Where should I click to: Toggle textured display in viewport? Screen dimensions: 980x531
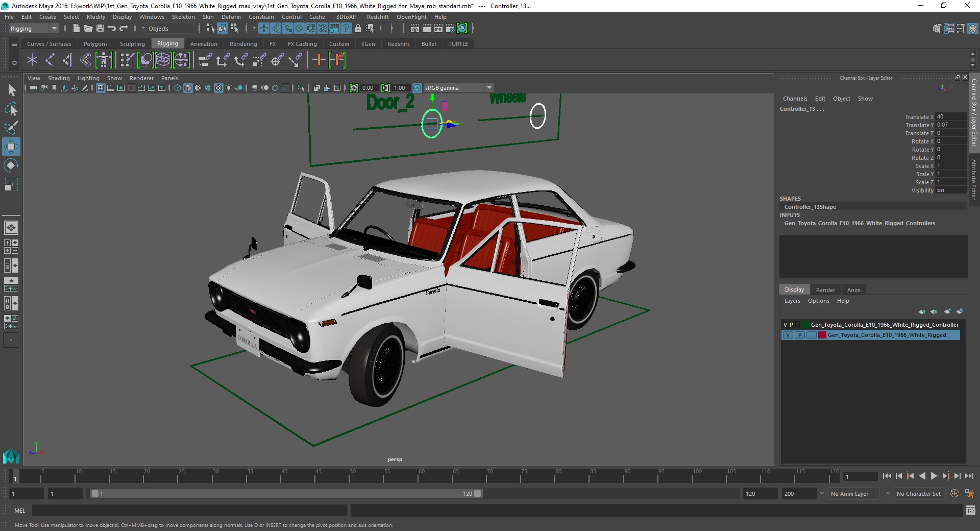(218, 88)
